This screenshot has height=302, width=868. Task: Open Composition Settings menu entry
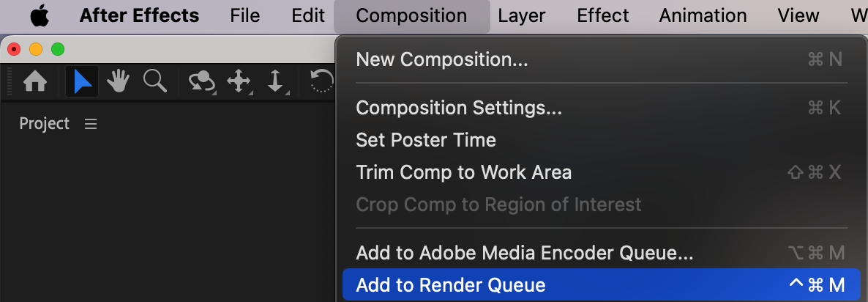[459, 108]
